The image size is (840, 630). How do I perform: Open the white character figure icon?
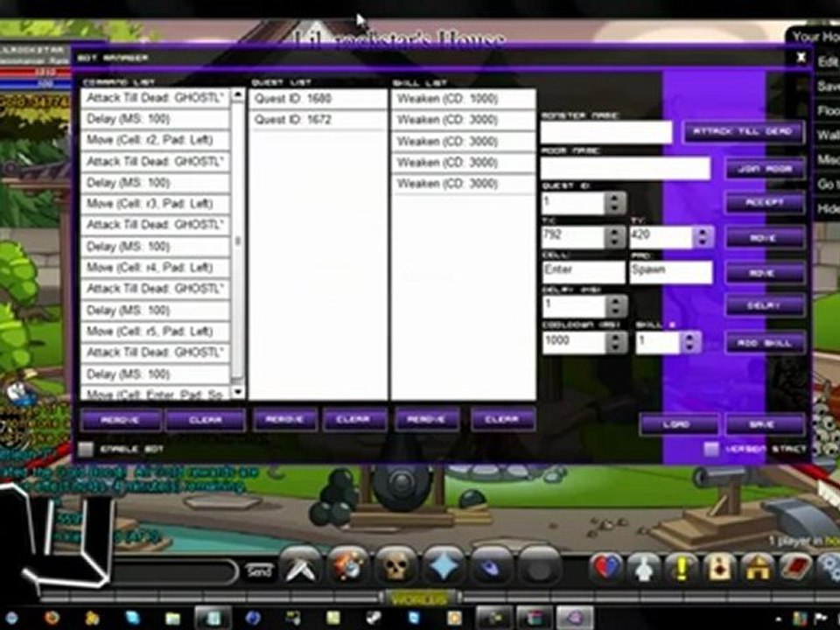coord(643,568)
